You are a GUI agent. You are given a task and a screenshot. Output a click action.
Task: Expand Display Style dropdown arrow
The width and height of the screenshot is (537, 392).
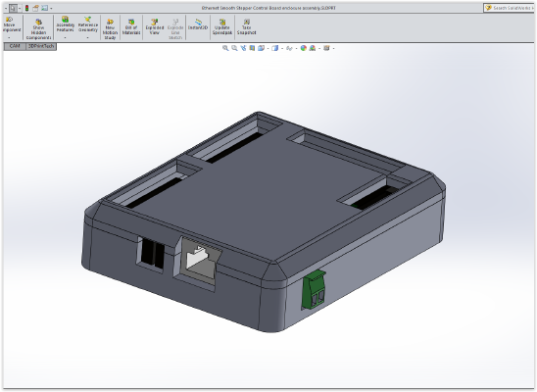[282, 49]
